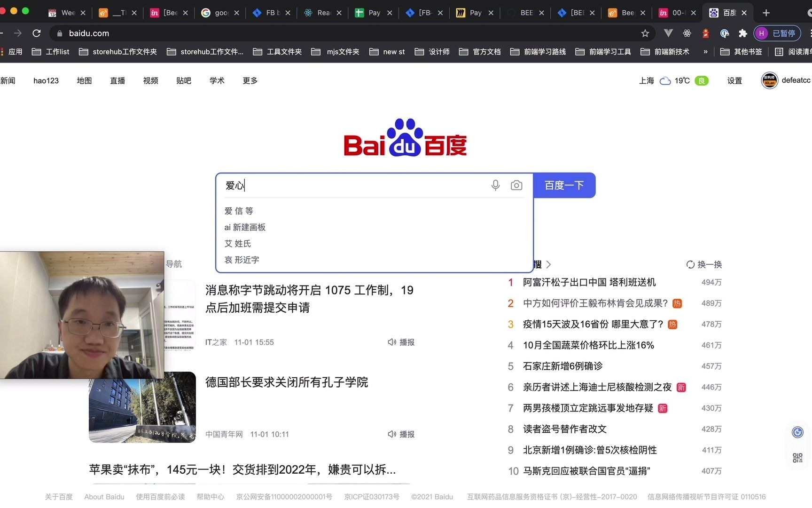Refresh hot search with 换一换 icon
812x508 pixels.
point(690,264)
